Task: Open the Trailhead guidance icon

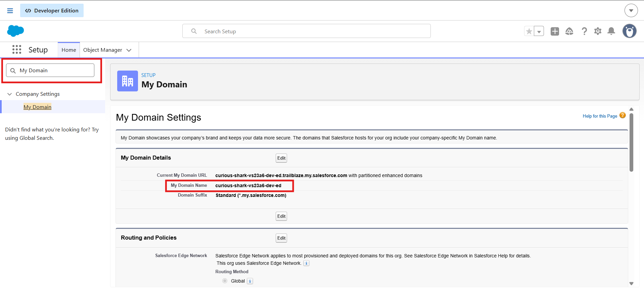Action: coord(569,31)
